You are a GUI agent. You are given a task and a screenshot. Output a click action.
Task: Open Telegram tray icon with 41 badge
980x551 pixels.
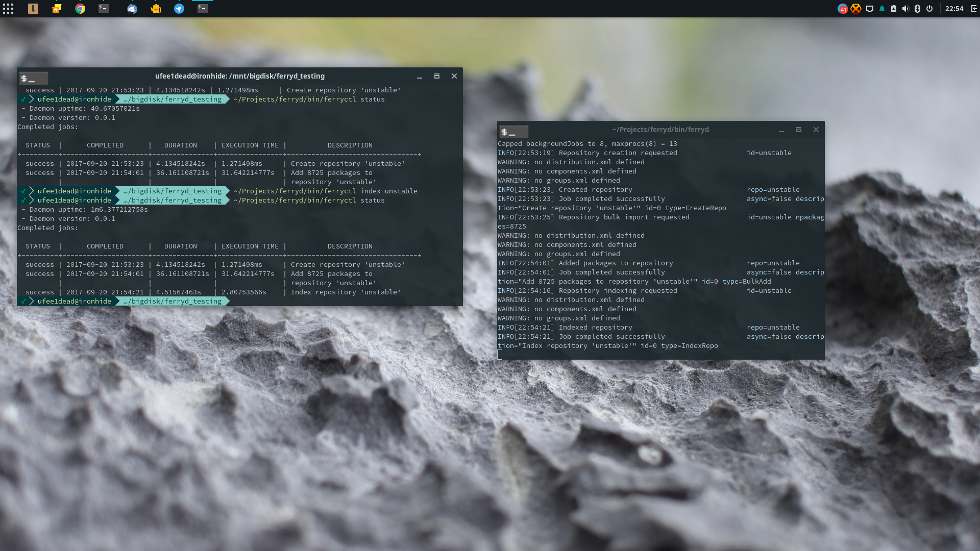coord(843,9)
